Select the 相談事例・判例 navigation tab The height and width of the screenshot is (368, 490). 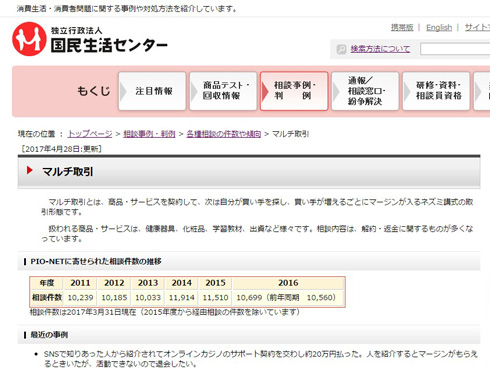294,91
